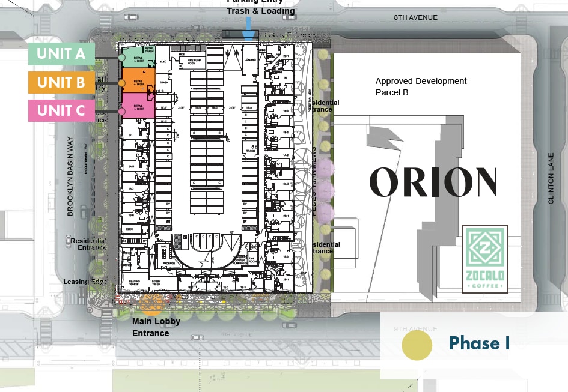This screenshot has width=568, height=392.
Task: Select the pink retail space on the plan
Action: coord(139,105)
